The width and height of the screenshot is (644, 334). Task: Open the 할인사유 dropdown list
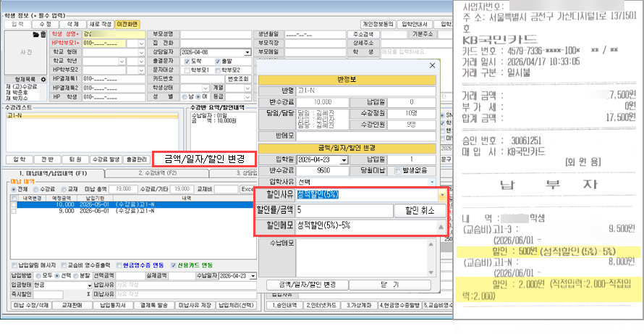pos(441,195)
